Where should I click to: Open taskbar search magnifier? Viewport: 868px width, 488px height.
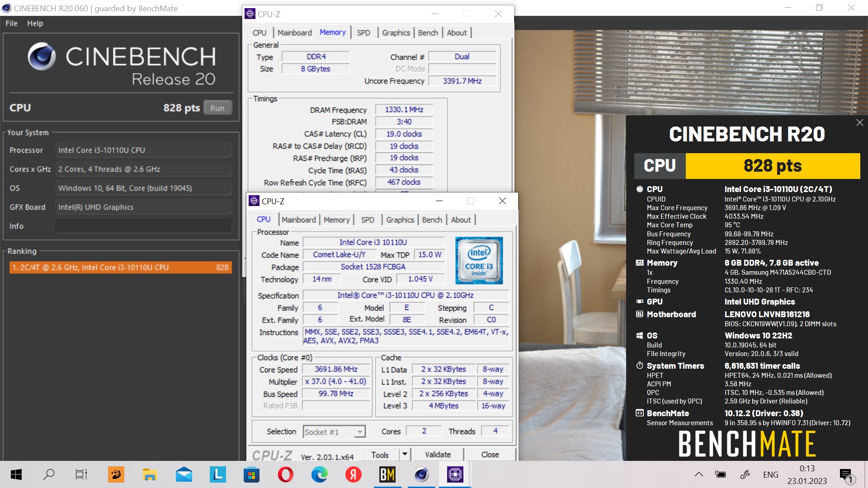[x=49, y=474]
